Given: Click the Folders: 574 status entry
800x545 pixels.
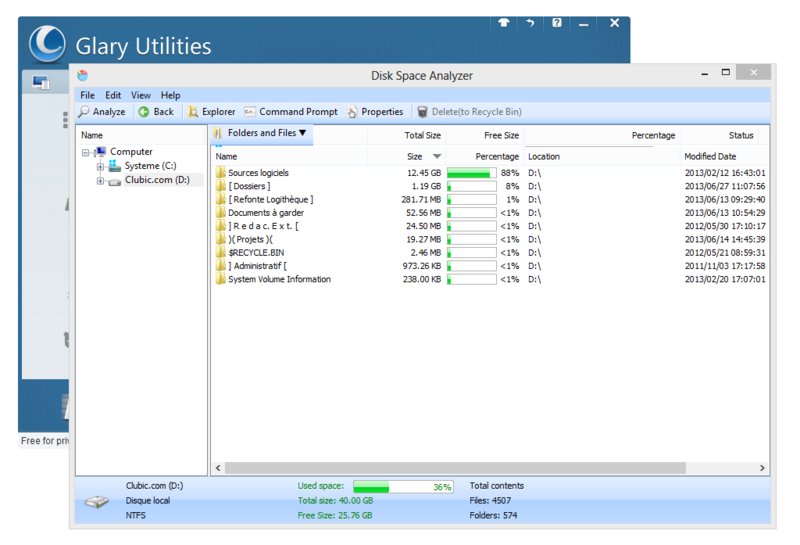Looking at the screenshot, I should [x=493, y=515].
